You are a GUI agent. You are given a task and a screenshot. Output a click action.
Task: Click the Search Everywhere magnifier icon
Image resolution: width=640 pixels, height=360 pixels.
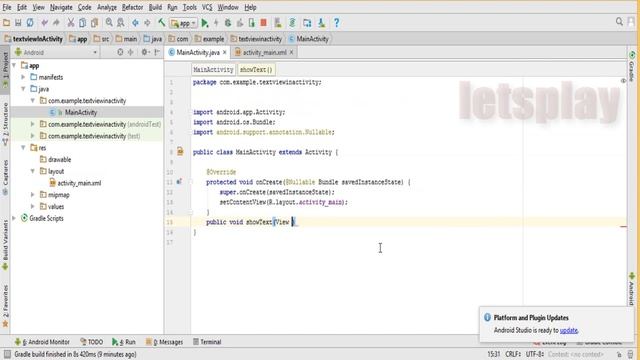pyautogui.click(x=619, y=22)
